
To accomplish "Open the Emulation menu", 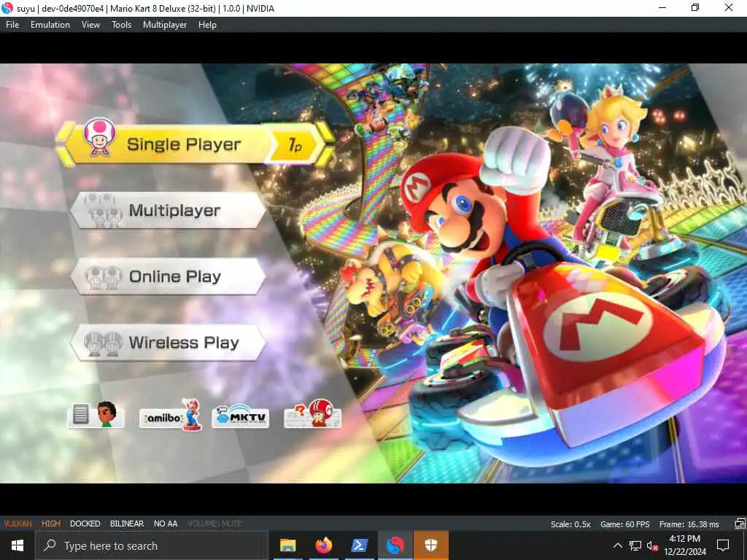I will coord(50,25).
